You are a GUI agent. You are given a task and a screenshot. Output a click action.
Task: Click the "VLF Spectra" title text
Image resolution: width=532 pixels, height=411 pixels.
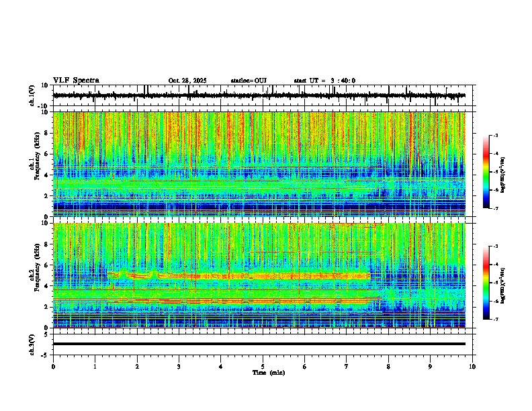[x=76, y=81]
